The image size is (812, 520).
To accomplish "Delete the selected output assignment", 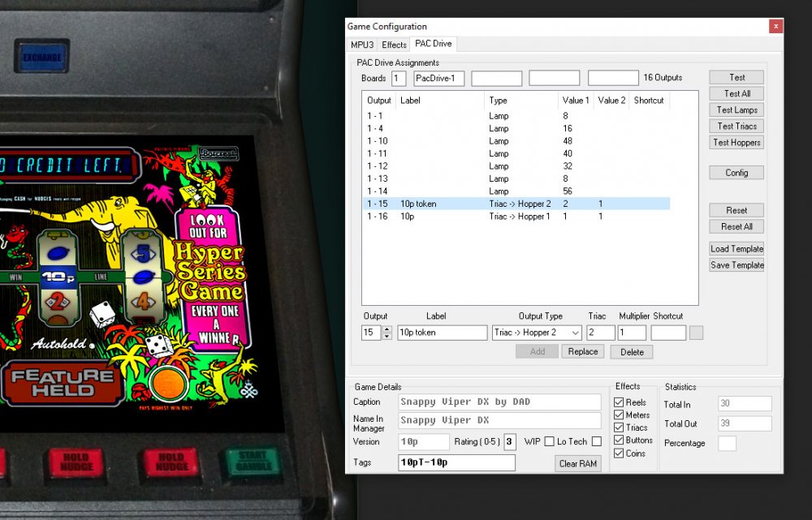I will tap(632, 352).
